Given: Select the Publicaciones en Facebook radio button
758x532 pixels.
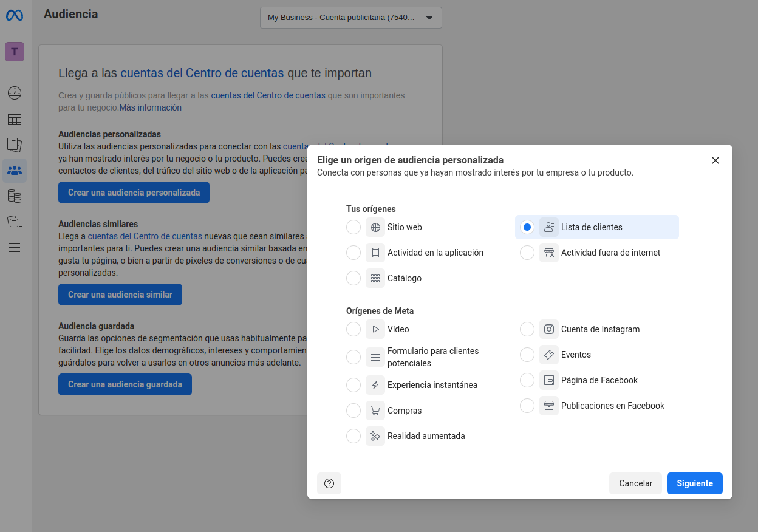Looking at the screenshot, I should (527, 406).
